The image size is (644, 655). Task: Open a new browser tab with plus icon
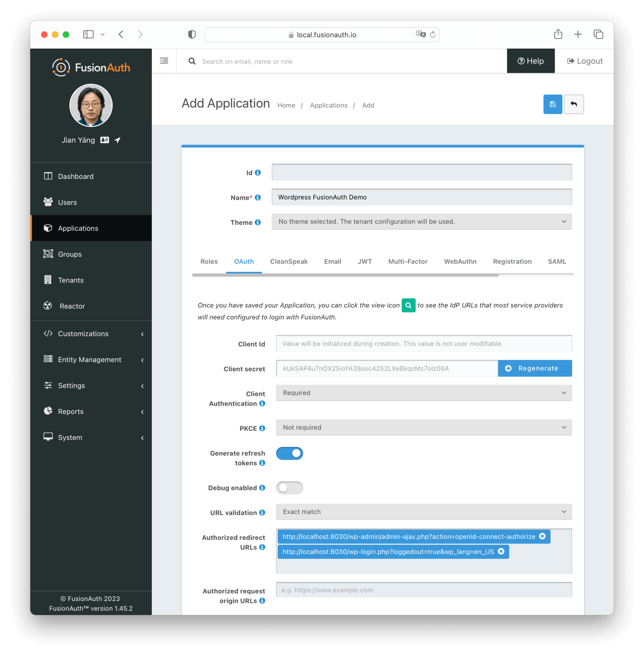click(578, 34)
